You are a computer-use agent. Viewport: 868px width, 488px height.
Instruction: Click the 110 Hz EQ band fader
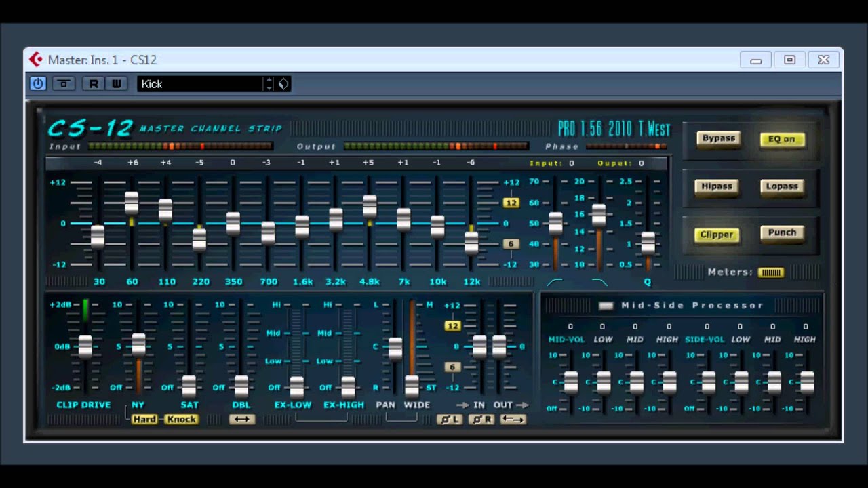pos(165,210)
